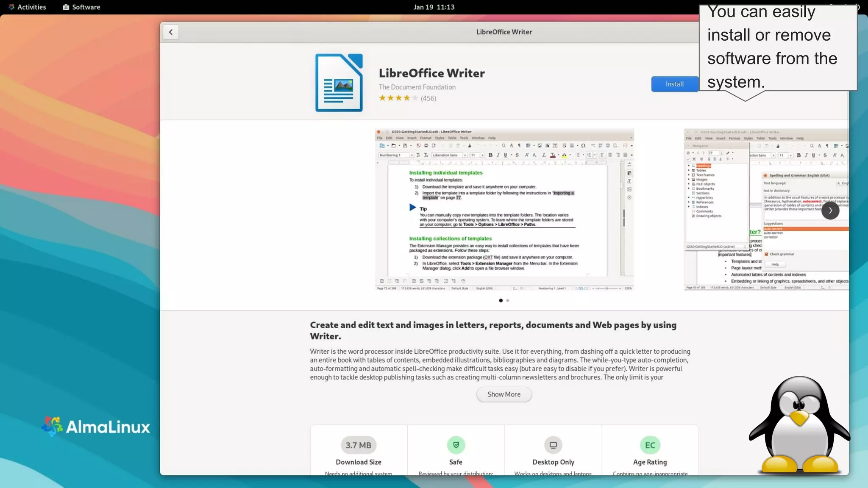The image size is (868, 488).
Task: Open the 3.7 MB Download Size tile
Action: (359, 451)
